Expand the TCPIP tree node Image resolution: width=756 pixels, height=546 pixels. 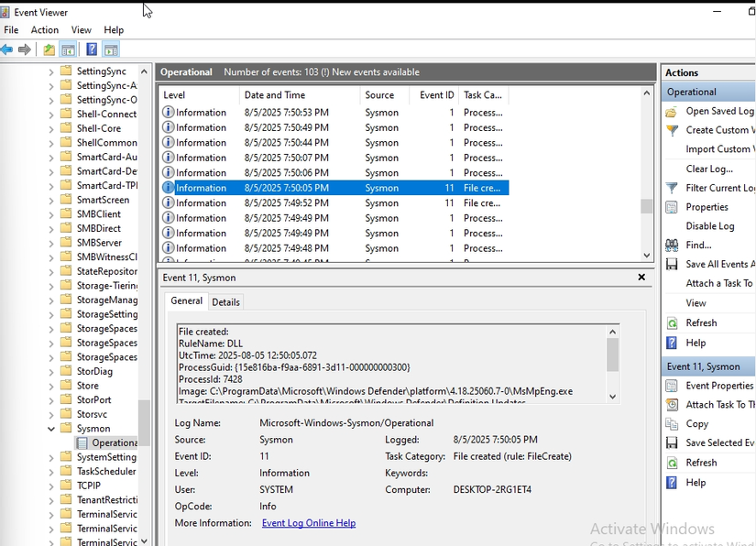51,486
